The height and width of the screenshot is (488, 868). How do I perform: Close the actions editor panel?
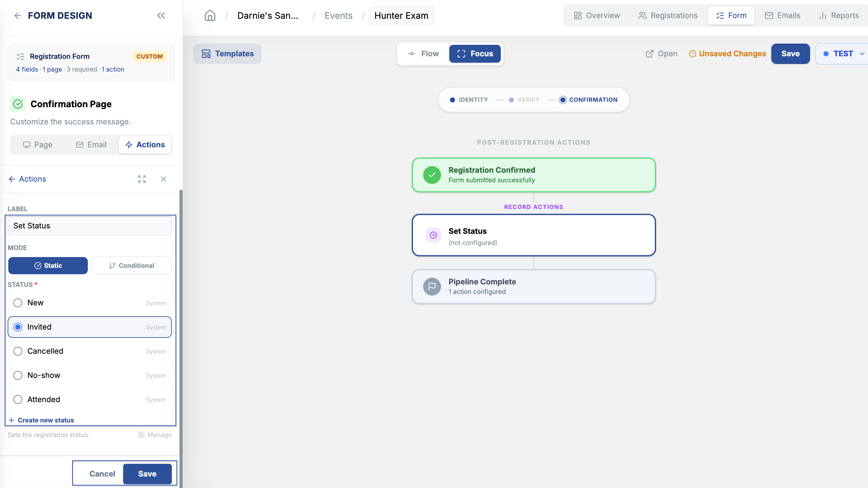(164, 179)
